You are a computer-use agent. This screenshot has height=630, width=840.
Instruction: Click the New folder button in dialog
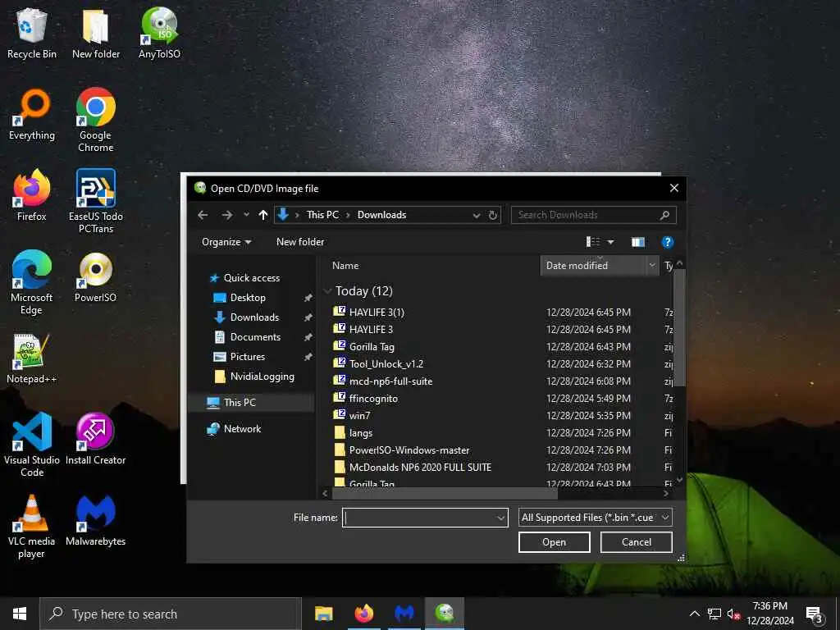click(300, 242)
